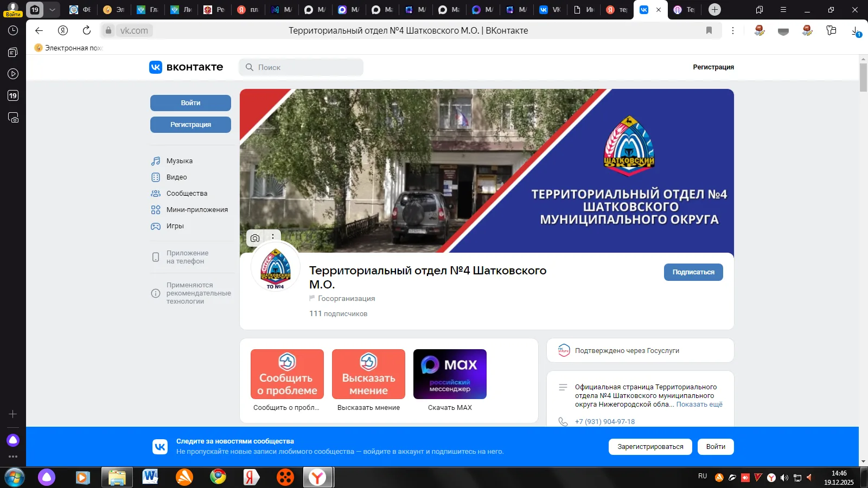Switch to the tab labeled Ли

tap(182, 10)
